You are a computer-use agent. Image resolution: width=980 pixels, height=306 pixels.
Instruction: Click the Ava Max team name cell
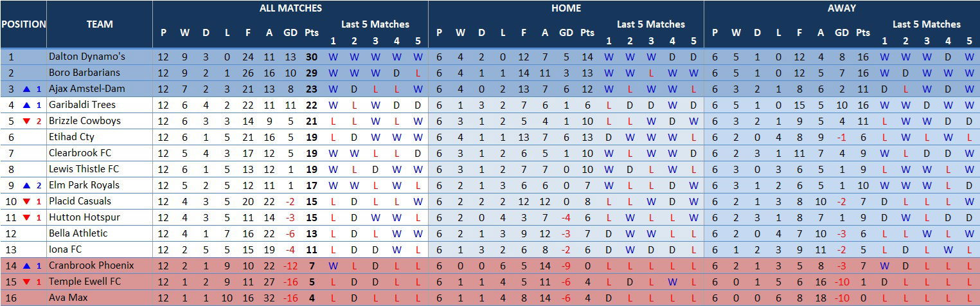click(68, 298)
